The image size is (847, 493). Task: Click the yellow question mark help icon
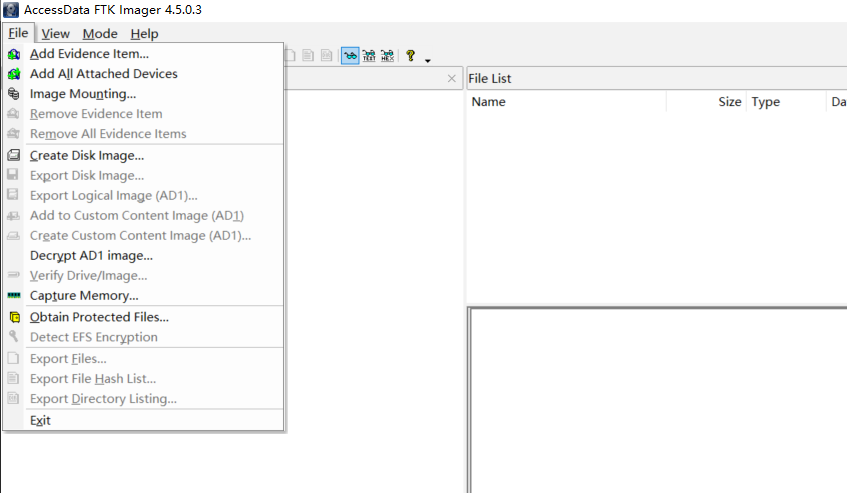pos(410,57)
